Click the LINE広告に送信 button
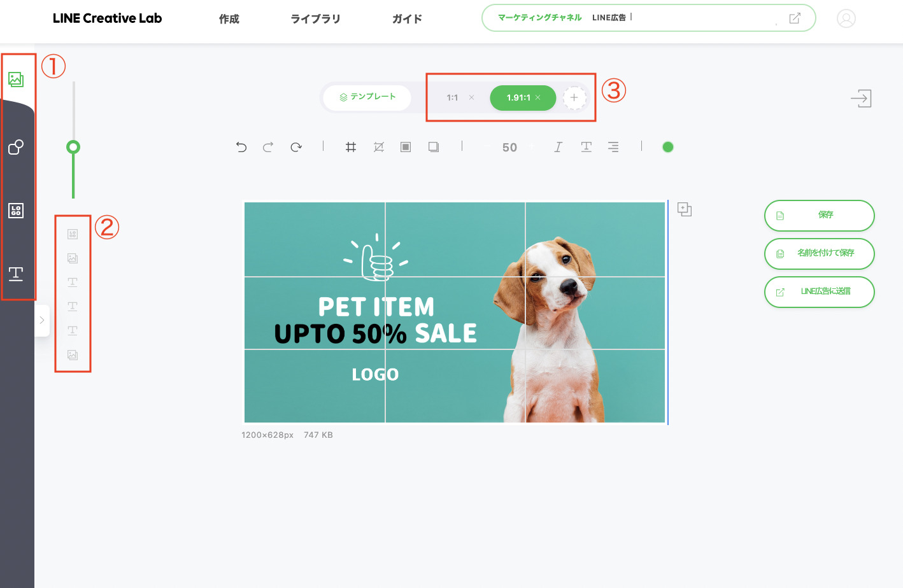 820,291
